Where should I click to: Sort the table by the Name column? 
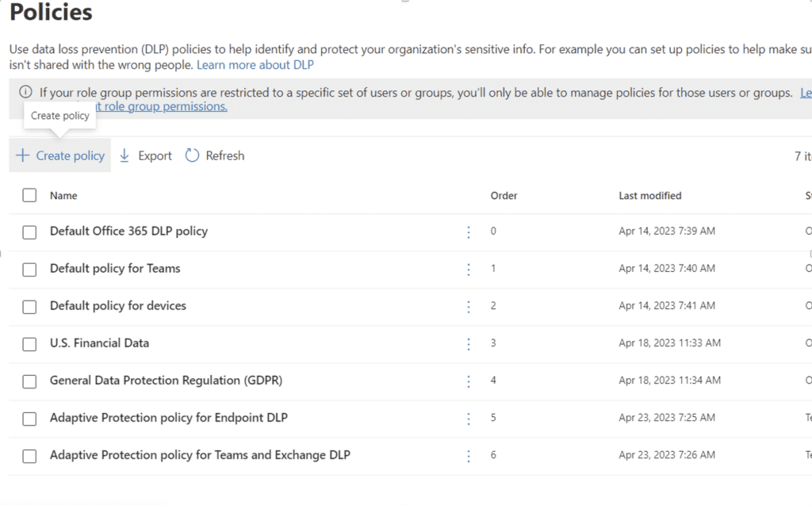point(63,195)
